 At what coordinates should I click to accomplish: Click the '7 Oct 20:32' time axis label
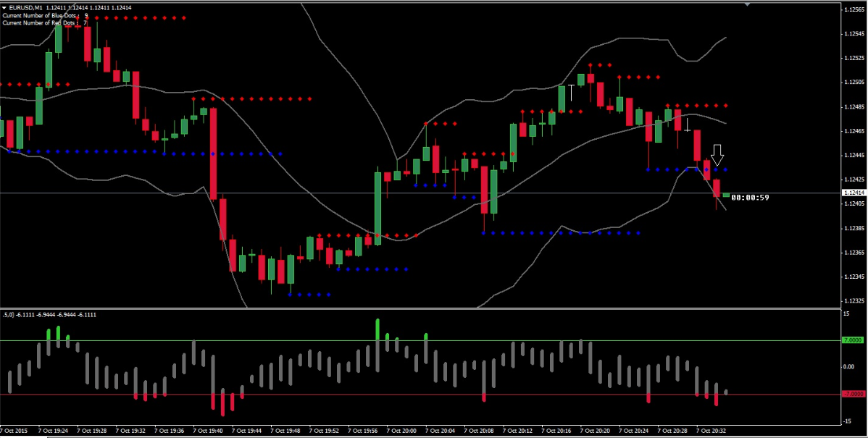712,430
